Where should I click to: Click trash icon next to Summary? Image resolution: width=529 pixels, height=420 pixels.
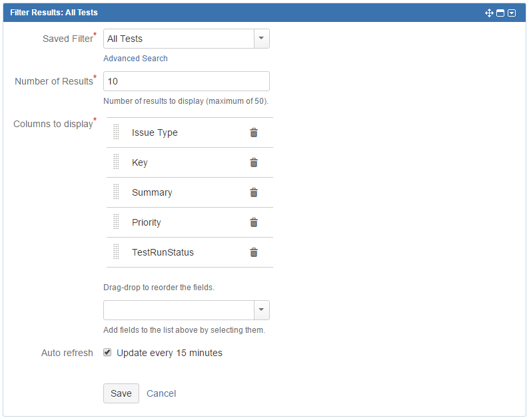254,192
